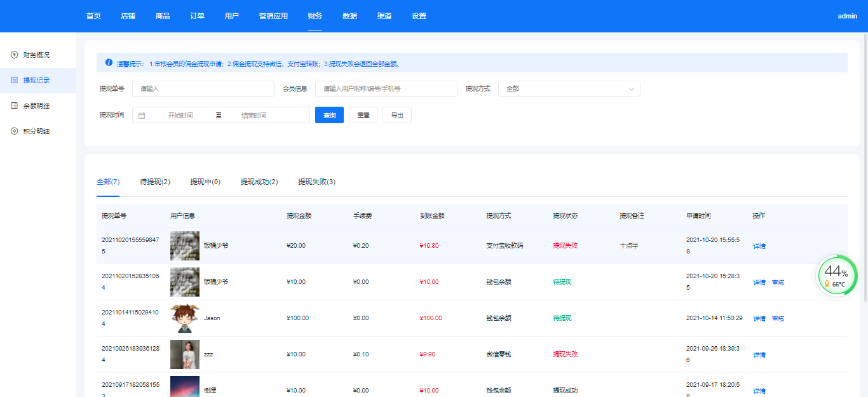Click the 余额明细 sidebar icon
Screen dimensions: 868x397
pyautogui.click(x=14, y=106)
